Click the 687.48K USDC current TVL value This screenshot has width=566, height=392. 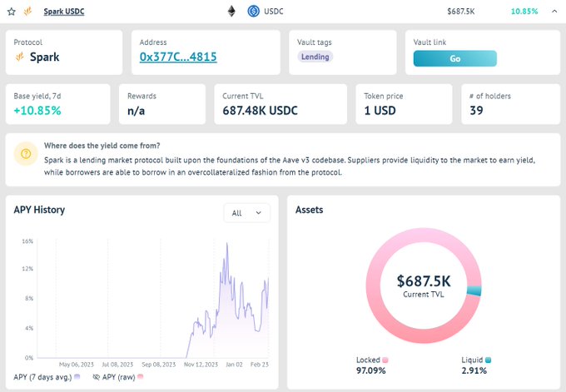click(260, 111)
